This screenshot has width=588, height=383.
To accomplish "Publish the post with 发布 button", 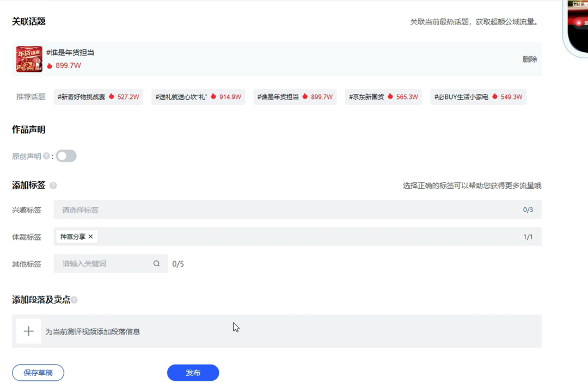I will coord(193,373).
